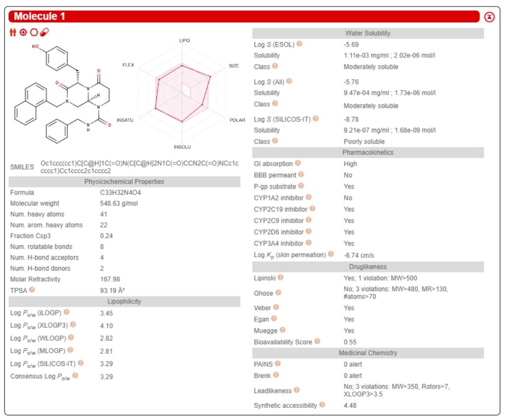Open the SwissTargetPrediction target icon
Screen dimensions: 507x420
(x=23, y=32)
